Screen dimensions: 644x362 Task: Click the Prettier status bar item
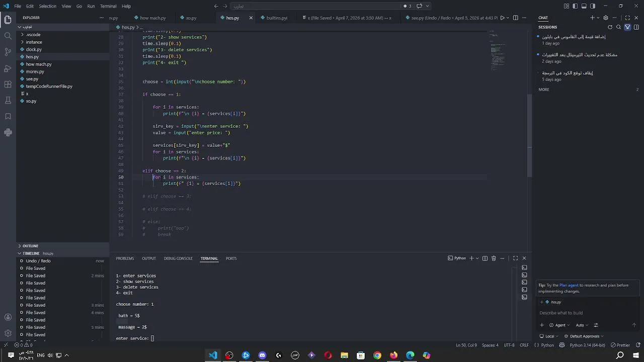pos(620,345)
